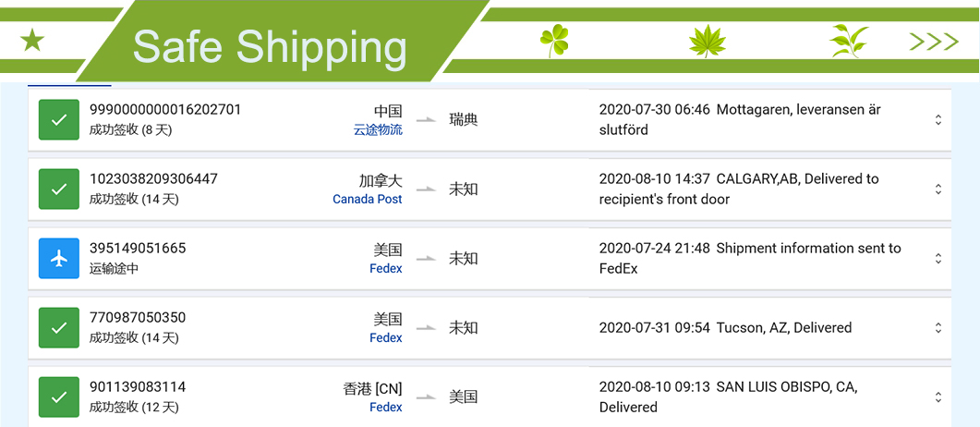Screen dimensions: 980x427
Task: Expand the Tucson, AZ delivered row
Action: (x=938, y=327)
